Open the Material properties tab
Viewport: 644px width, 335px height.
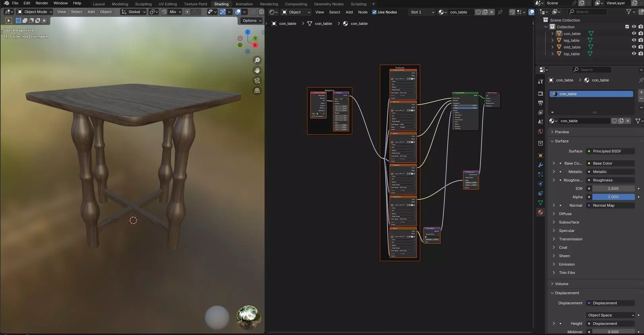(541, 212)
